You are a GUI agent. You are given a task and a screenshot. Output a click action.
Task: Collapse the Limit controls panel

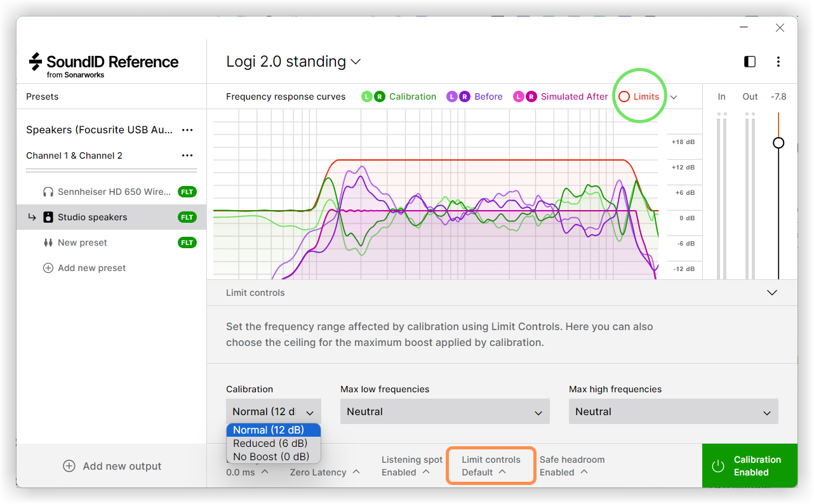point(772,293)
